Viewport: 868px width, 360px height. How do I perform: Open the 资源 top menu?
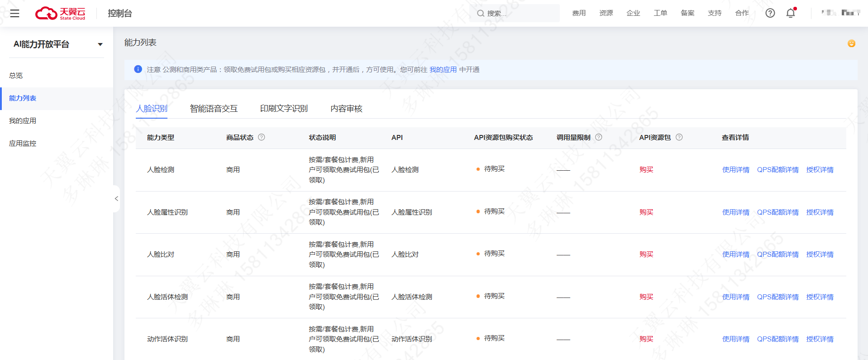point(606,13)
